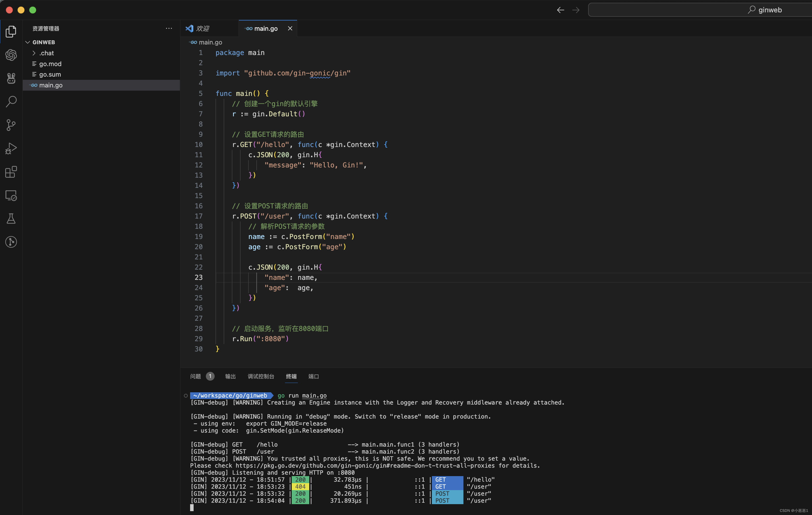Open the rabbit extension icon in sidebar
812x515 pixels.
point(11,78)
